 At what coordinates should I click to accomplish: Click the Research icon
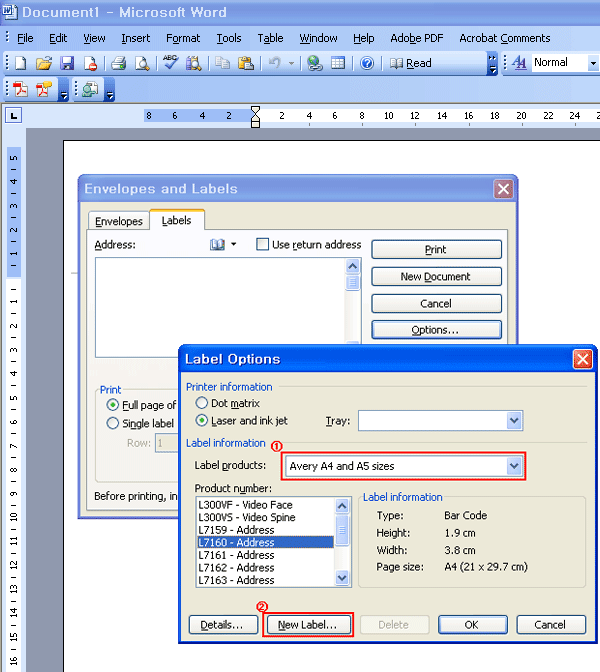(193, 63)
